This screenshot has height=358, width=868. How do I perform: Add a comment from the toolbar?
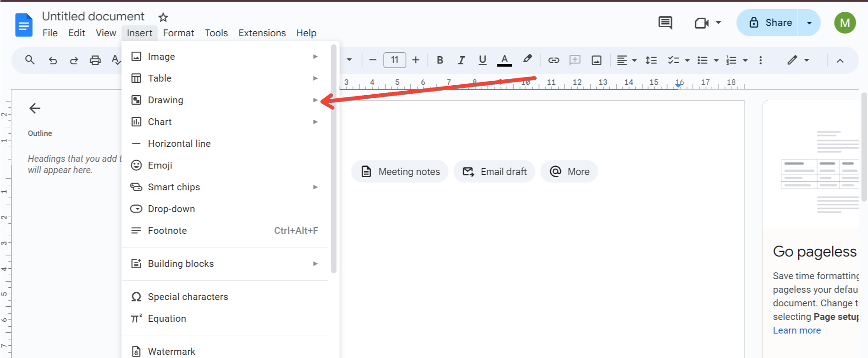575,60
